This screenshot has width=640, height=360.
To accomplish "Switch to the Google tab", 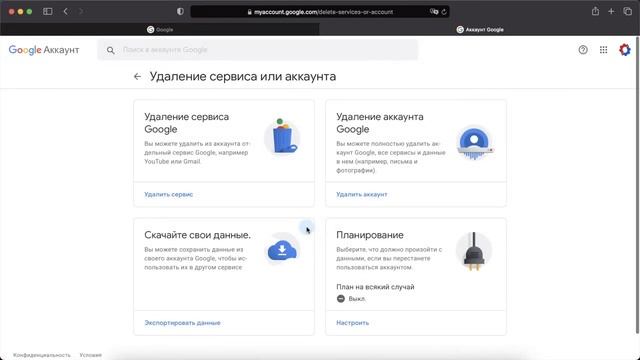I will [160, 29].
